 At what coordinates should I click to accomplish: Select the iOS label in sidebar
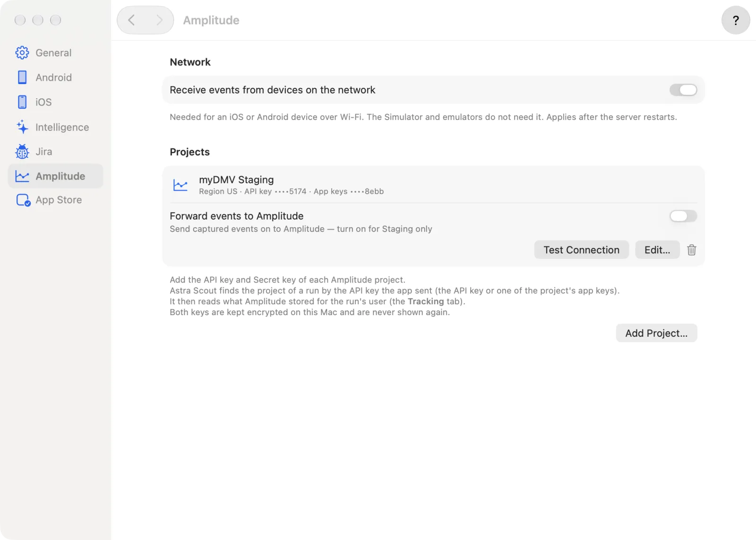pyautogui.click(x=43, y=102)
